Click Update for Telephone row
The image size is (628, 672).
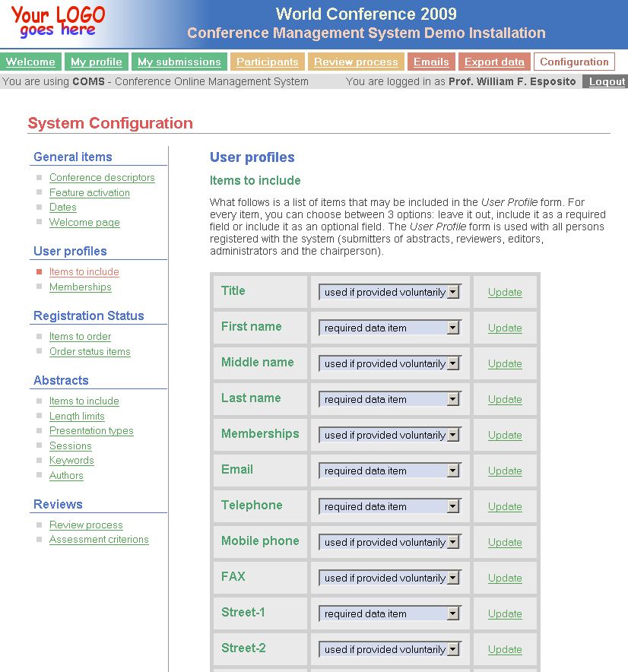pyautogui.click(x=505, y=506)
